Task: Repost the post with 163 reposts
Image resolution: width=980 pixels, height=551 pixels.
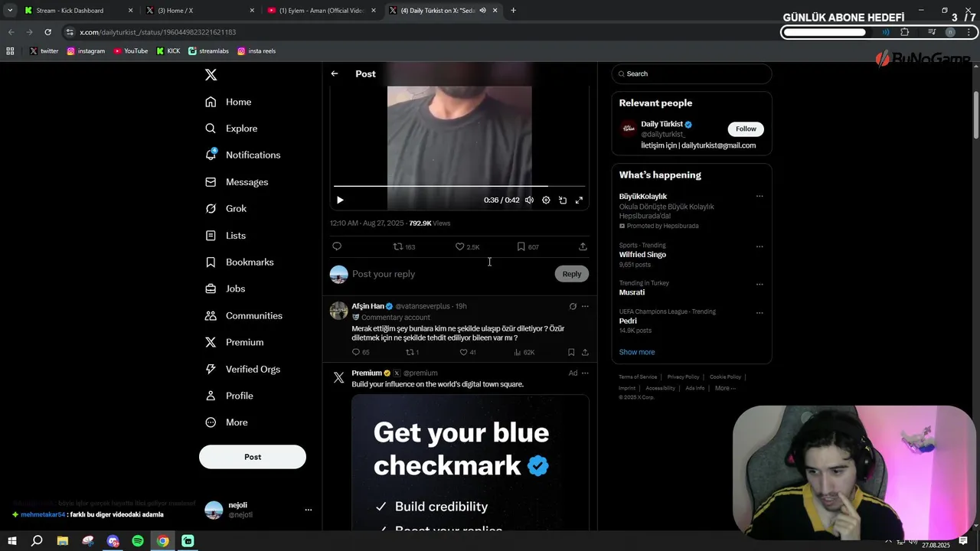Action: [x=403, y=246]
